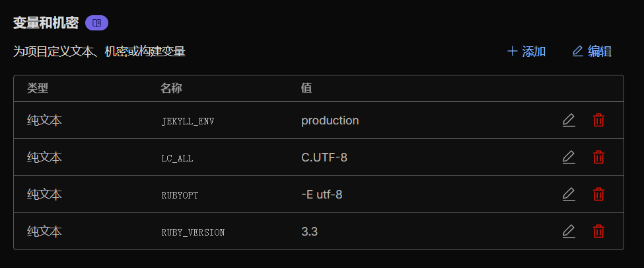Click the 添加 button to add variable

click(x=526, y=52)
